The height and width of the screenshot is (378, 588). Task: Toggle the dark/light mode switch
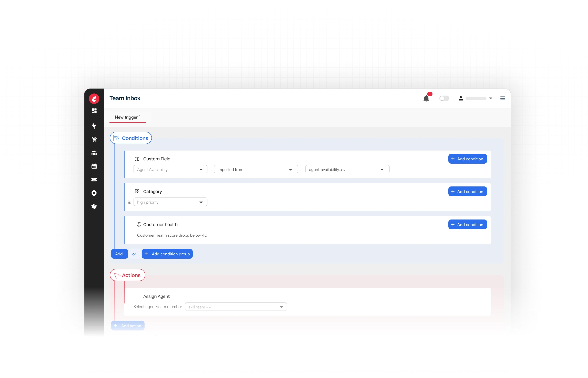(444, 98)
